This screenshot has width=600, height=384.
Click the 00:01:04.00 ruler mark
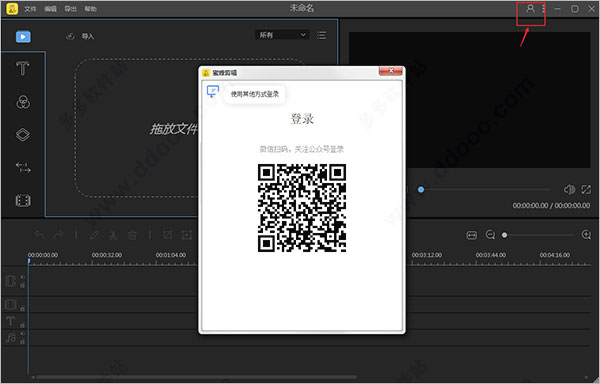tap(171, 255)
